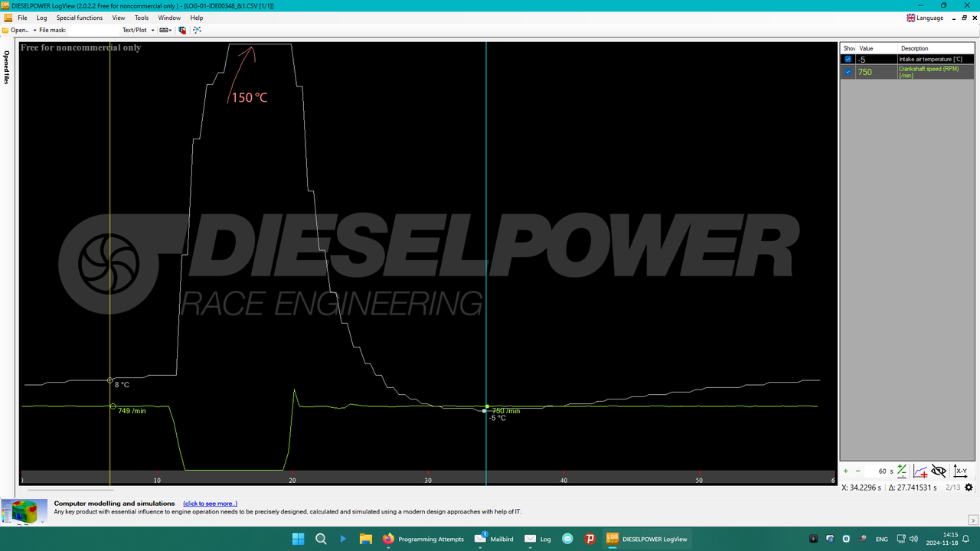The image size is (980, 551).
Task: Open the keyboard/ruler toolbar dropdown
Action: click(165, 30)
